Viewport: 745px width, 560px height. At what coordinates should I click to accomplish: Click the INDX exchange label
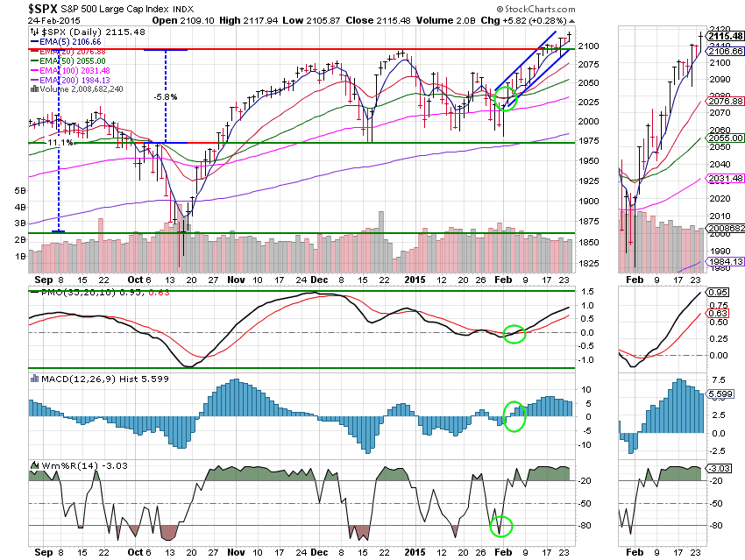pos(183,9)
